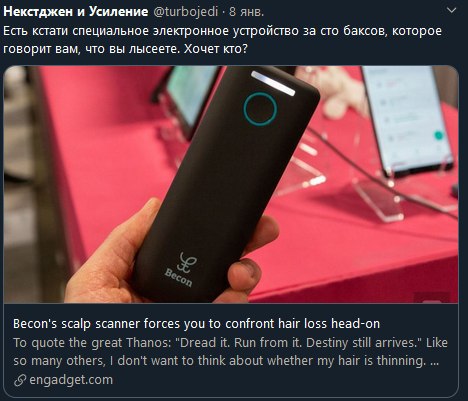Open the tweet options chevron menu
The height and width of the screenshot is (401, 468).
coord(451,10)
